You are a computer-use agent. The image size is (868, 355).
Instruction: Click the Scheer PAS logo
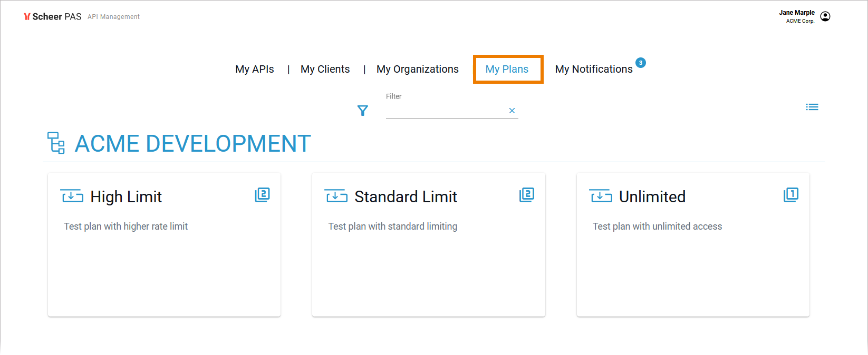53,17
